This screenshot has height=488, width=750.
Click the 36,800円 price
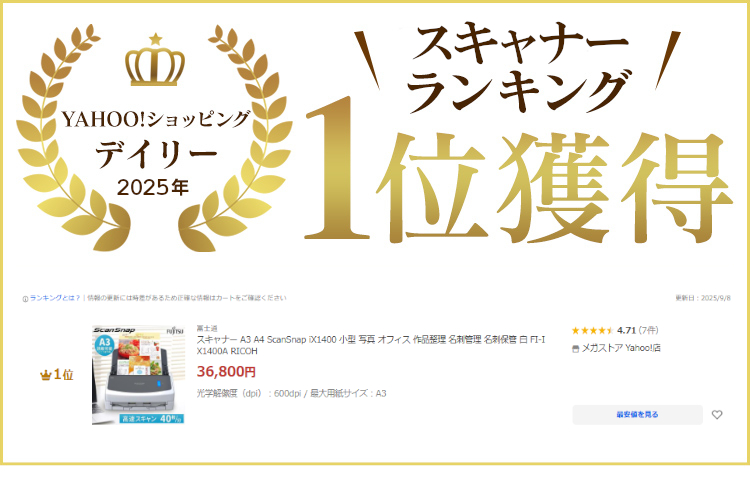click(x=226, y=372)
